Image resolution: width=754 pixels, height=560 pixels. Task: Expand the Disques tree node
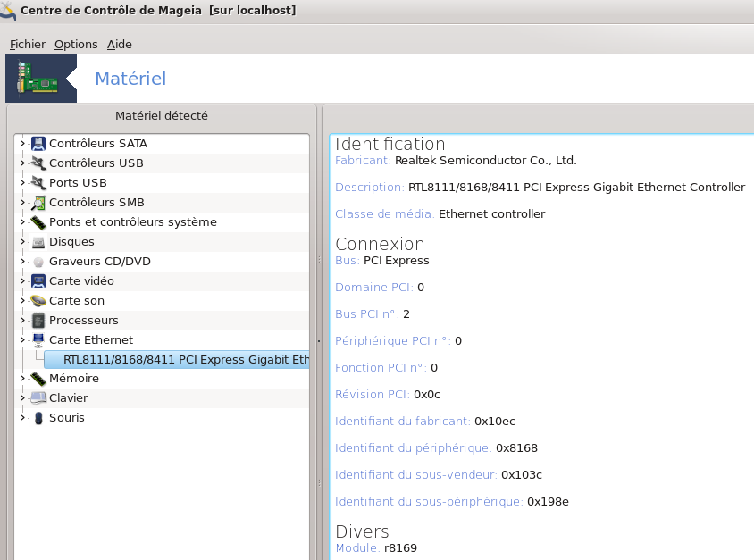(22, 242)
